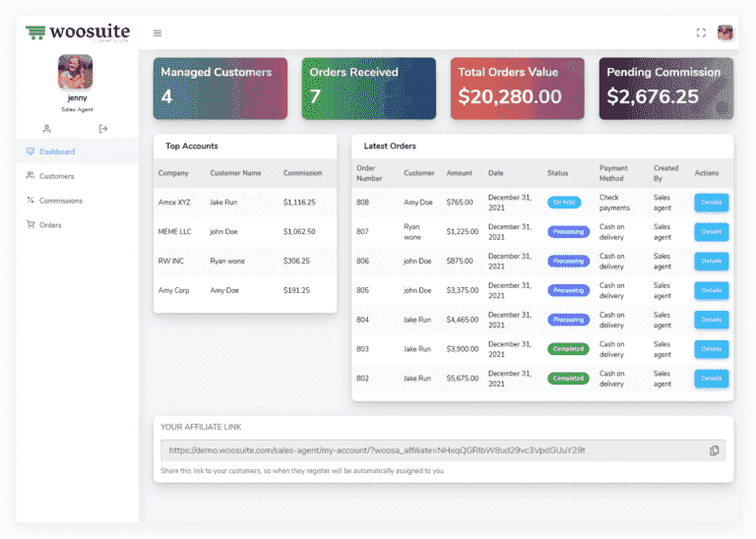Select the MEME LLC company cell
756x539 pixels.
pos(174,232)
